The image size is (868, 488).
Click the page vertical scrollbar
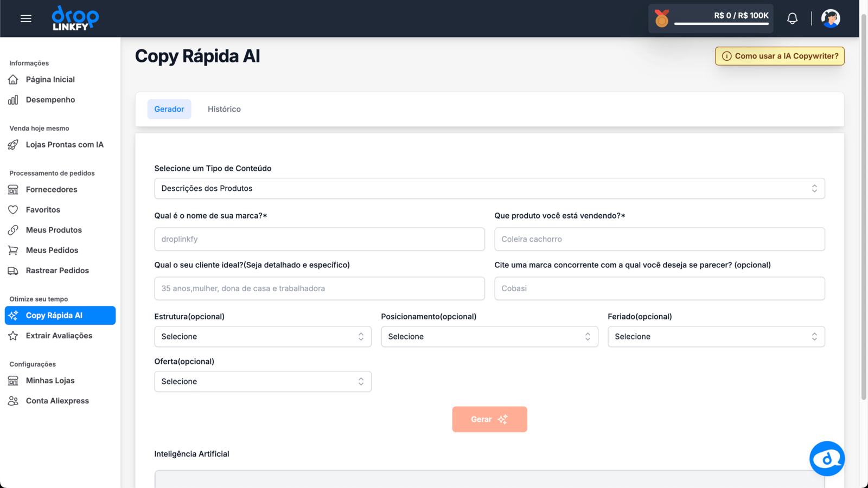(864, 206)
